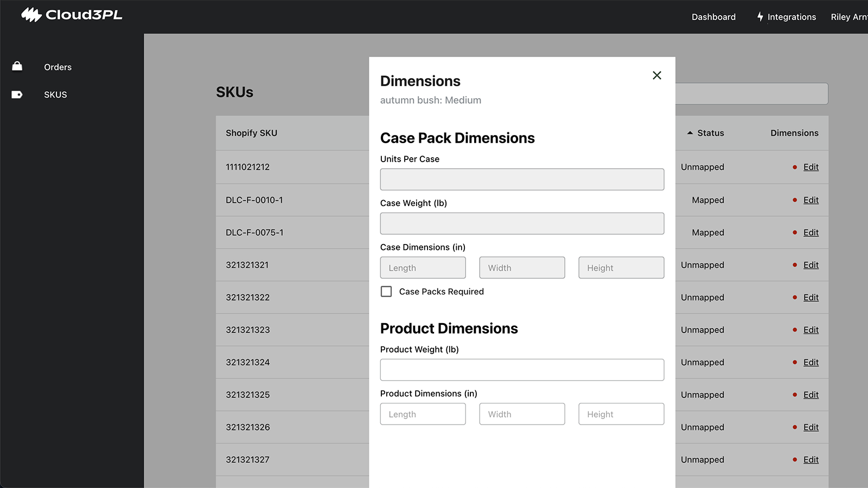Click red status dot for 321321324
Viewport: 868px width, 488px height.
coord(795,362)
